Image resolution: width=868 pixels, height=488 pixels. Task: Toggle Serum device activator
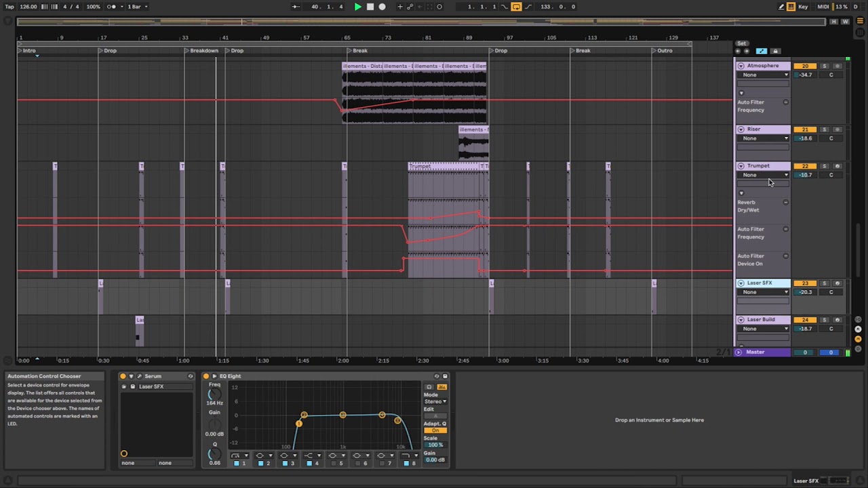[x=123, y=376]
